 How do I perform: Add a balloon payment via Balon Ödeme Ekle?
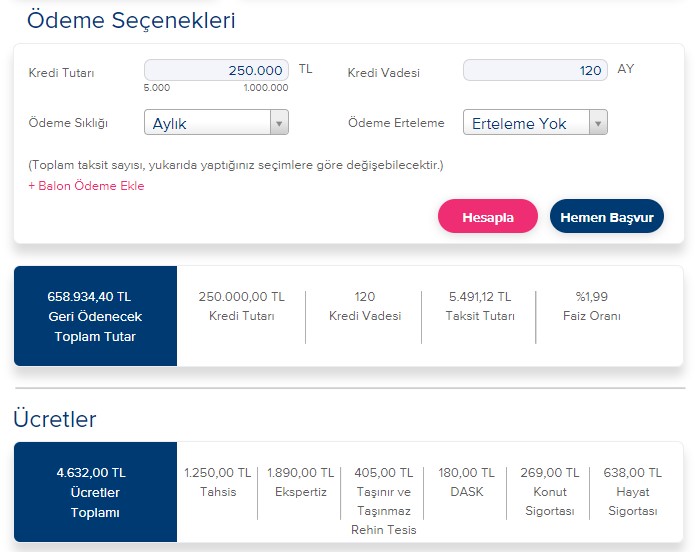[x=87, y=185]
